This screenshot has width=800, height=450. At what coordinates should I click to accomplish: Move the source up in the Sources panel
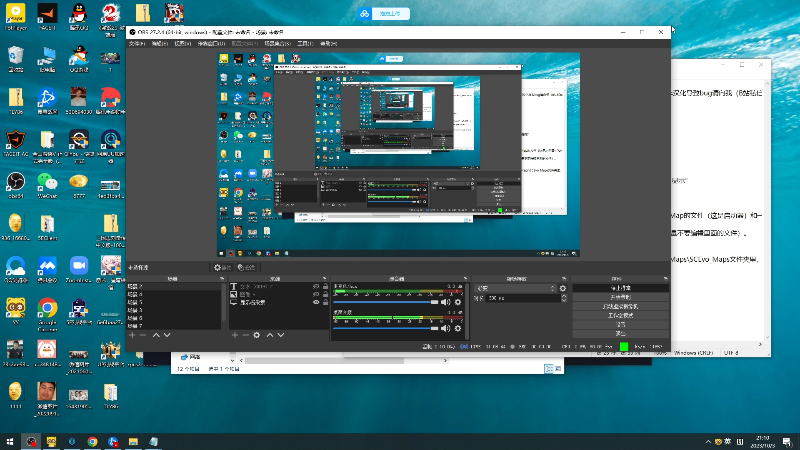pos(270,335)
